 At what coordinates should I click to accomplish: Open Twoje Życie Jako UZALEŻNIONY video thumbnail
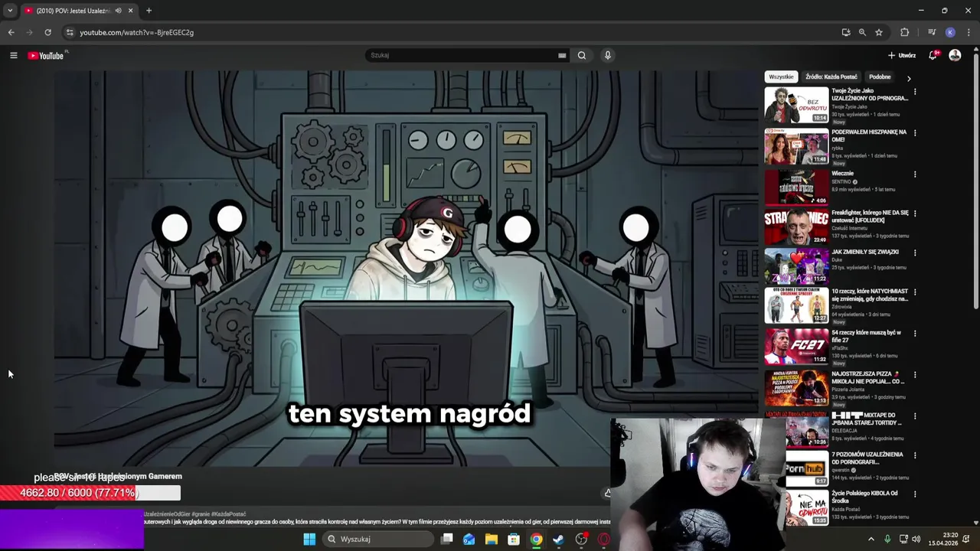(x=796, y=105)
